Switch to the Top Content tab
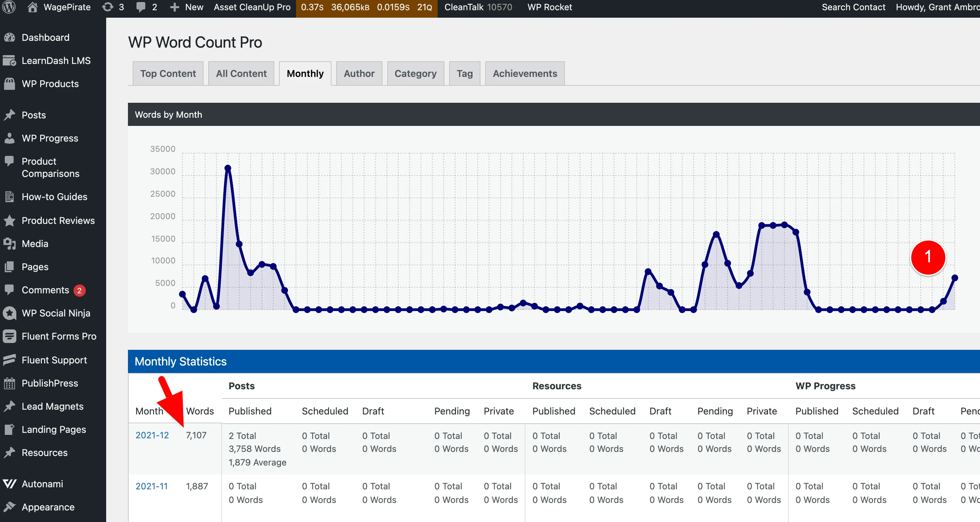 (x=168, y=74)
